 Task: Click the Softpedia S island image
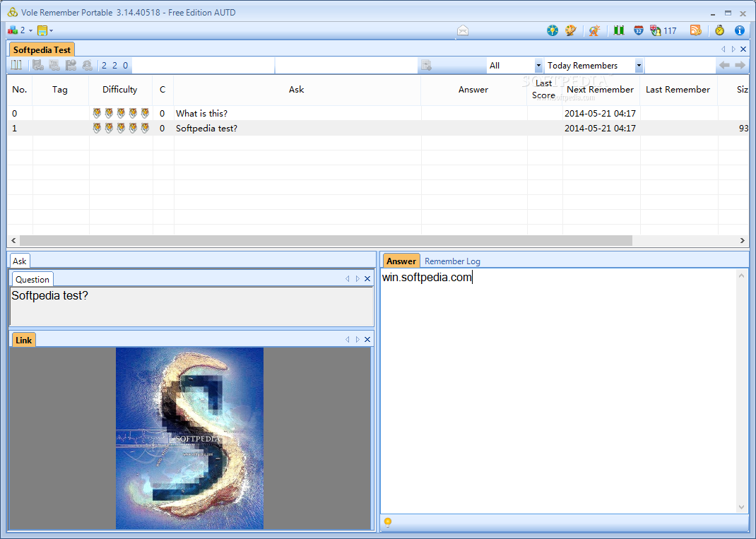(189, 438)
